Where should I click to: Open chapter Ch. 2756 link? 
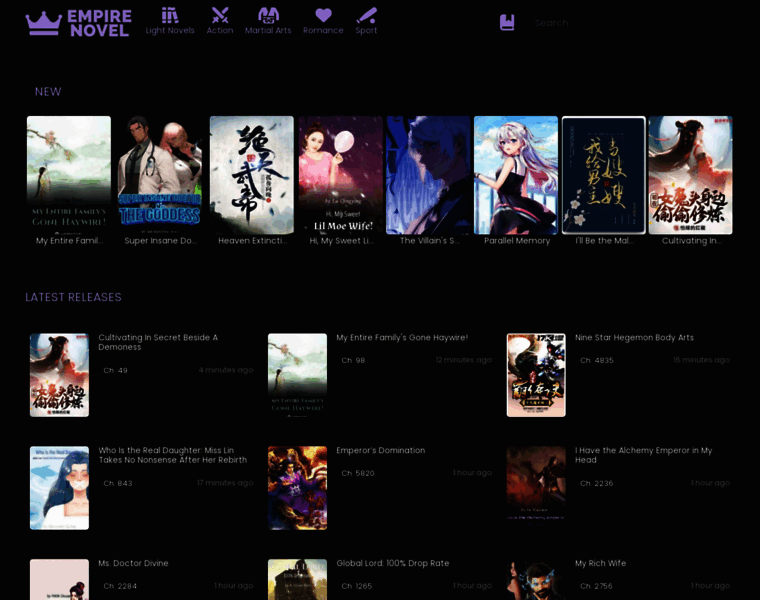[596, 586]
